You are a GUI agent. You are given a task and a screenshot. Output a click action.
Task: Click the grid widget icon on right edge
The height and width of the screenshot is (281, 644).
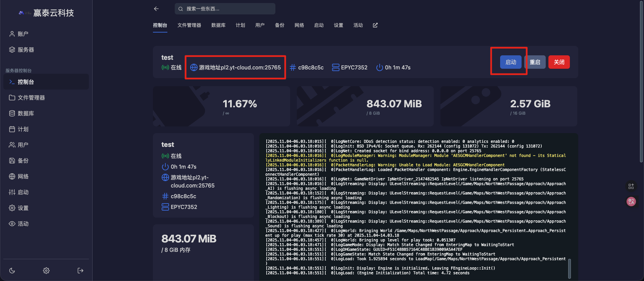pos(631,186)
